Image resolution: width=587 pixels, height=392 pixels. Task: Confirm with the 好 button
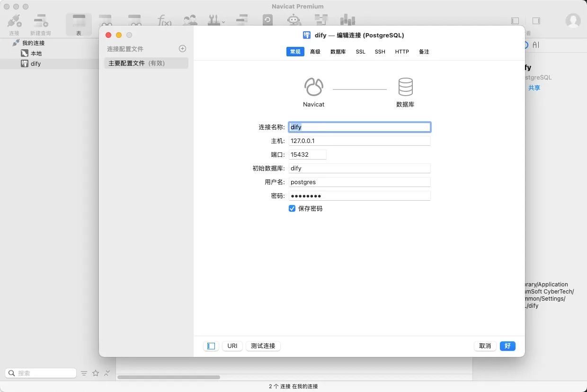tap(507, 346)
